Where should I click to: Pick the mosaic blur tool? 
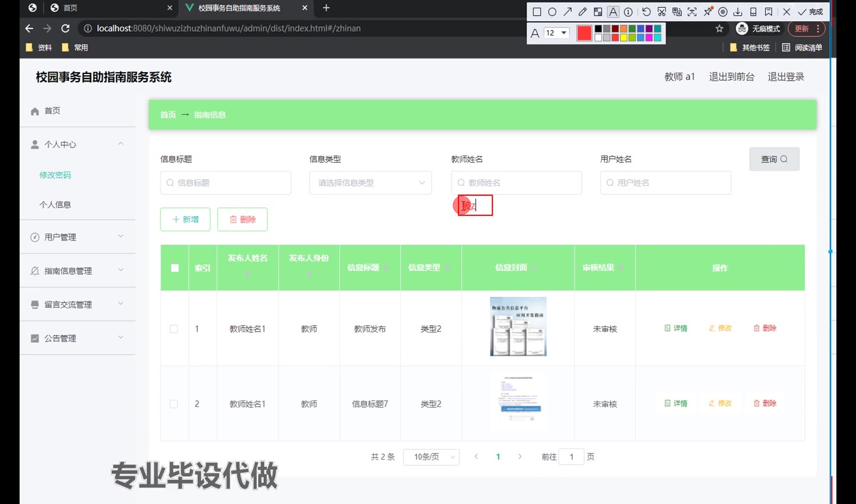click(598, 12)
